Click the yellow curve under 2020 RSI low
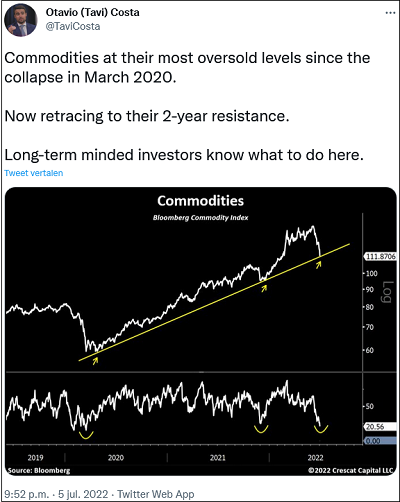This screenshot has height=502, width=400. click(x=86, y=435)
